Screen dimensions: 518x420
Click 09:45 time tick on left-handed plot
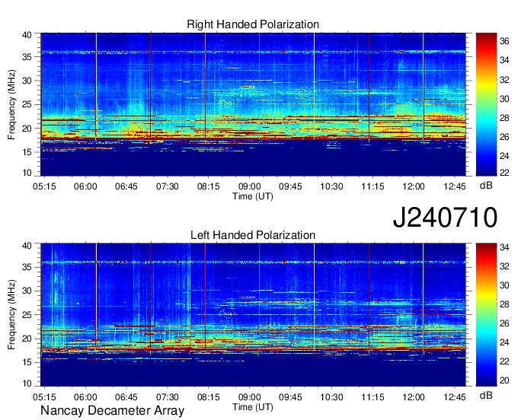[290, 397]
